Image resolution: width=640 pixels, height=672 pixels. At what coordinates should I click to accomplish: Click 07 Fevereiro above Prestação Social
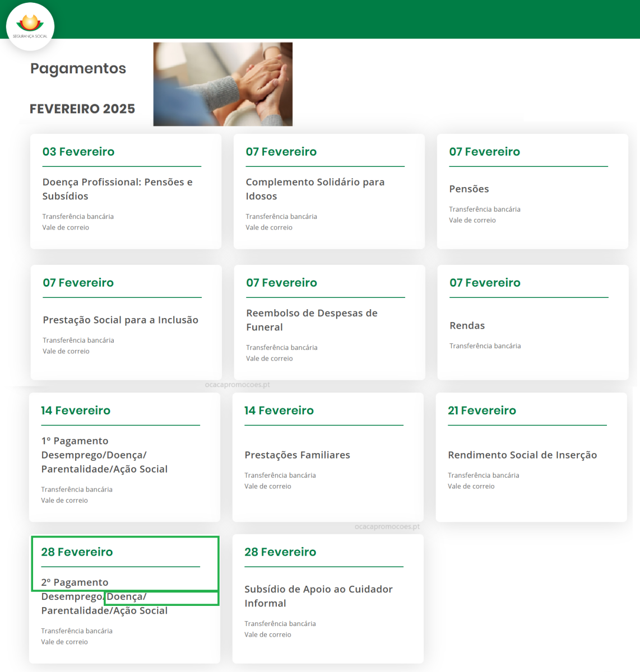coord(78,283)
